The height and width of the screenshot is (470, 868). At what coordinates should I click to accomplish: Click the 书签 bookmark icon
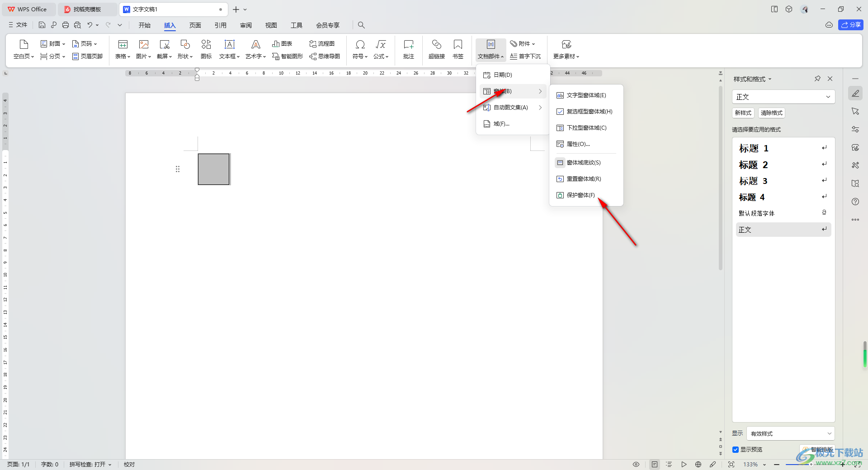coord(458,49)
